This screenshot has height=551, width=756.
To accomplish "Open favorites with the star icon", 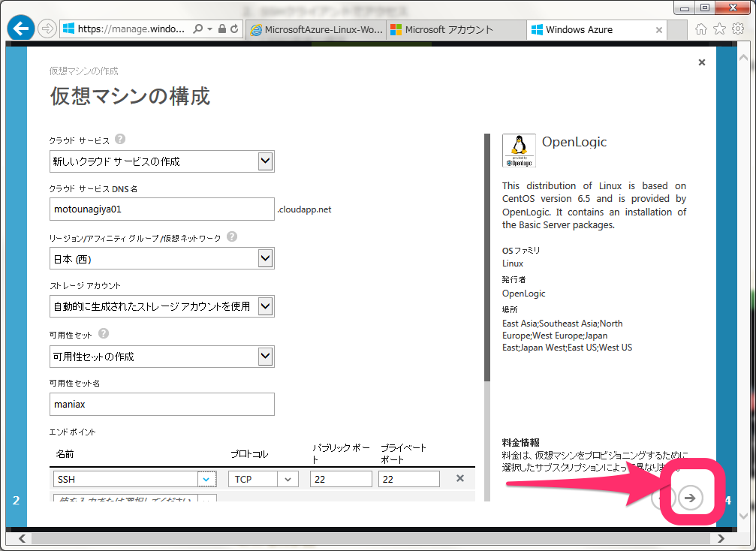I will pyautogui.click(x=719, y=29).
